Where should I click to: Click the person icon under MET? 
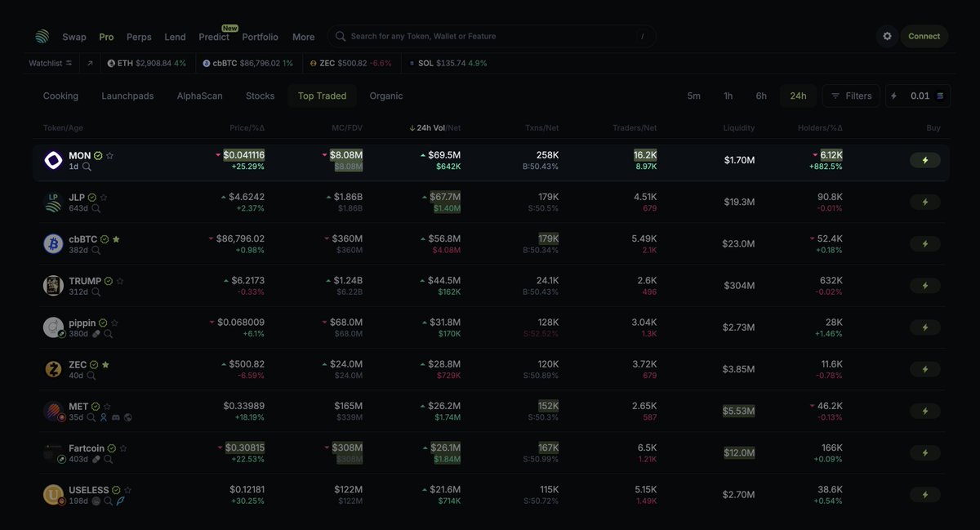[x=103, y=417]
